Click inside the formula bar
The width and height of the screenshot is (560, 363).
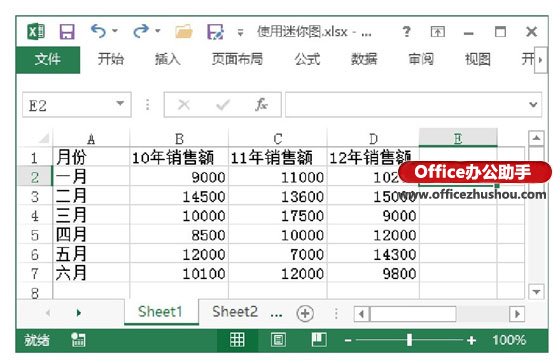(405, 105)
